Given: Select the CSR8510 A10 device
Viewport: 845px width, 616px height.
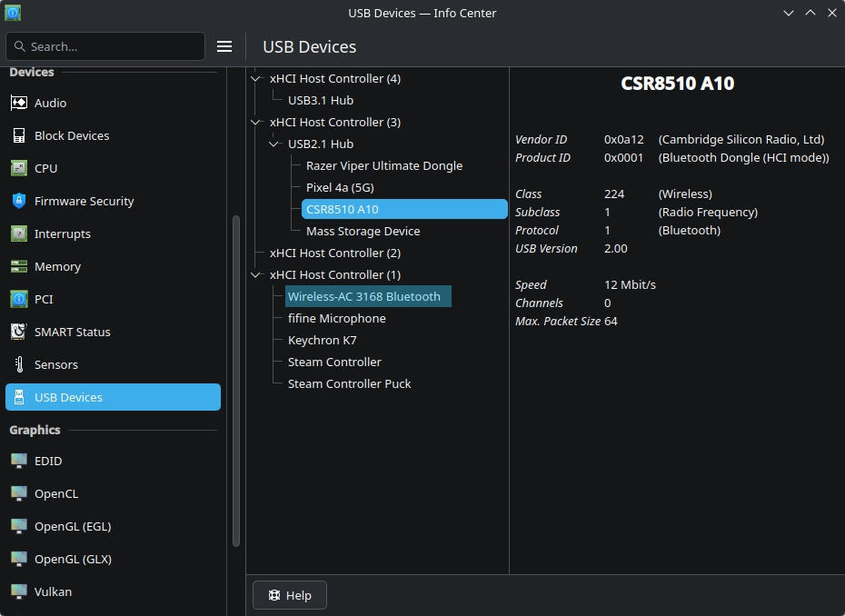Looking at the screenshot, I should [404, 209].
